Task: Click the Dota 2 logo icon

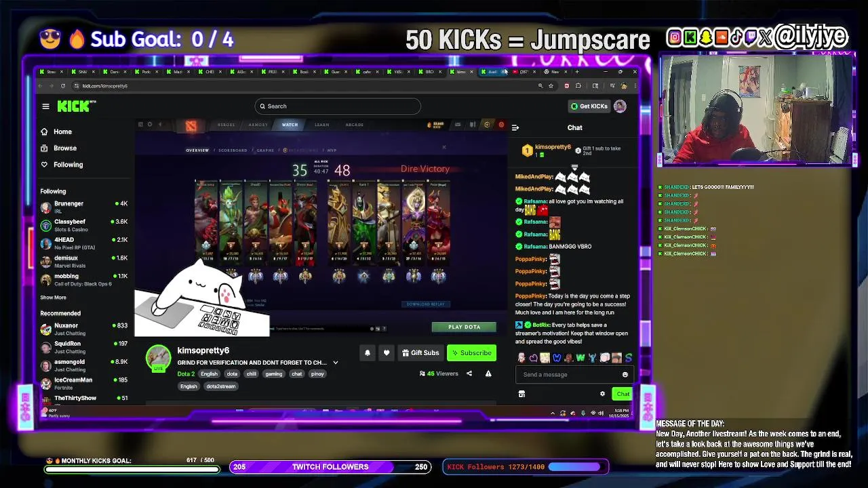Action: tap(191, 125)
